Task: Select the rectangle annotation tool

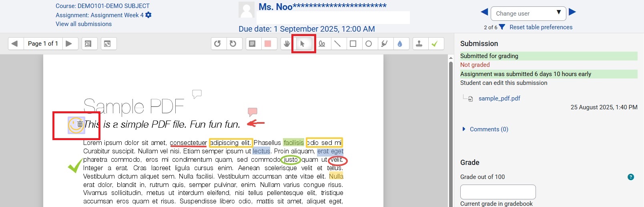Action: click(x=353, y=44)
